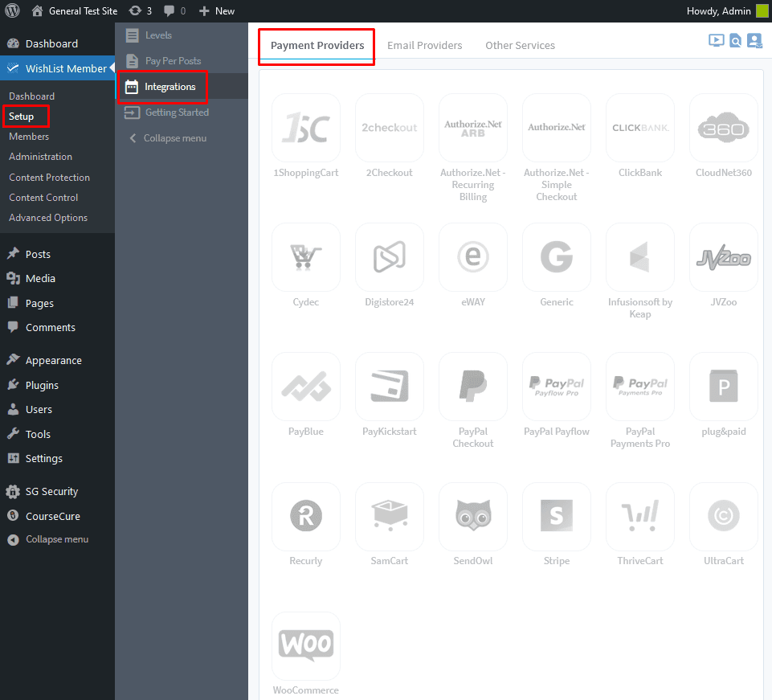The height and width of the screenshot is (700, 772).
Task: Open the 1ShoppingCart integration icon
Action: click(306, 128)
